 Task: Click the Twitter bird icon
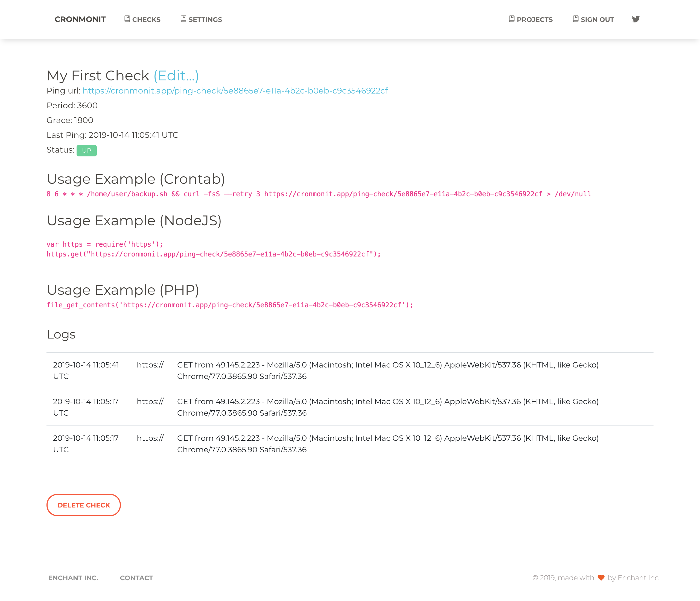pos(635,19)
